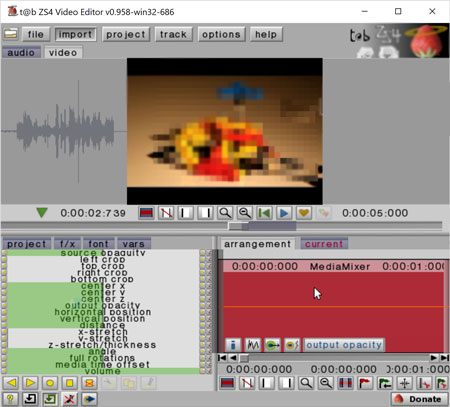The height and width of the screenshot is (407, 450).
Task: Switch to the audio tab
Action: pos(21,53)
